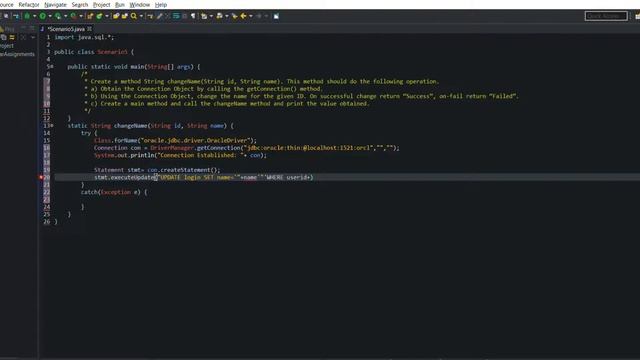The image size is (640, 360).
Task: Open the Search menu
Action: 80,5
